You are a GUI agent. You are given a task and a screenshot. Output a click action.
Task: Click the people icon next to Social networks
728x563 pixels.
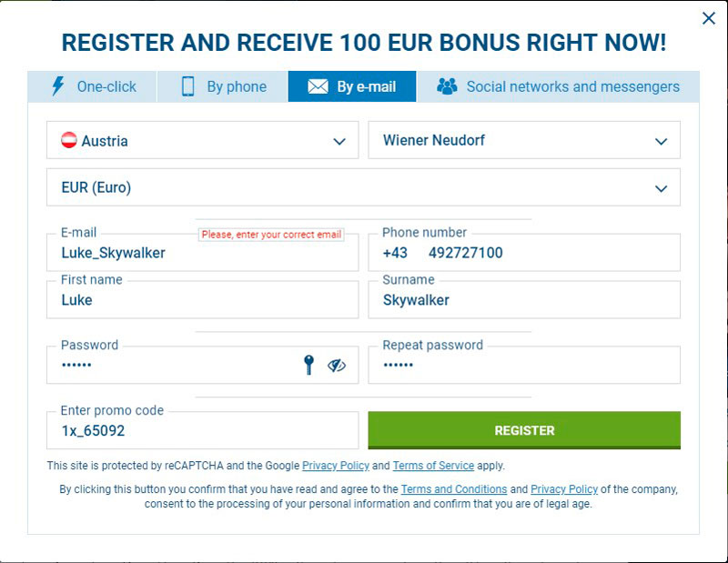pyautogui.click(x=446, y=86)
